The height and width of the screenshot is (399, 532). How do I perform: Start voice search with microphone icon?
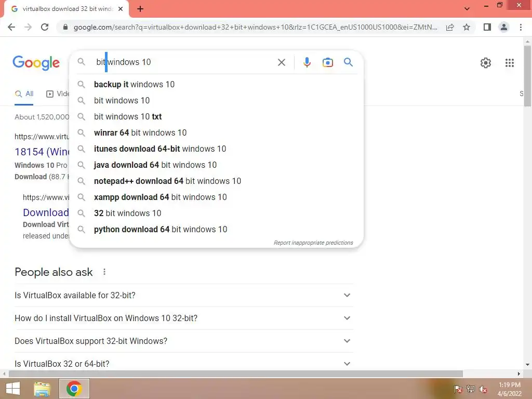coord(307,62)
